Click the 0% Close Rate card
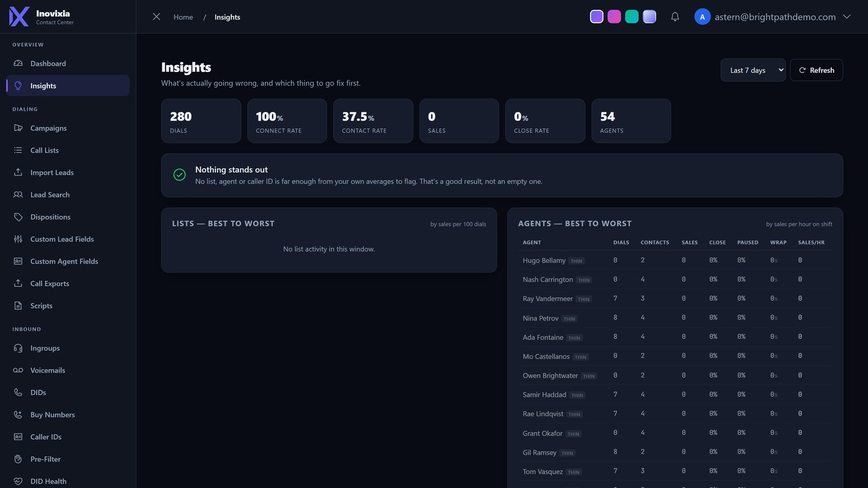The image size is (868, 488). pyautogui.click(x=545, y=121)
